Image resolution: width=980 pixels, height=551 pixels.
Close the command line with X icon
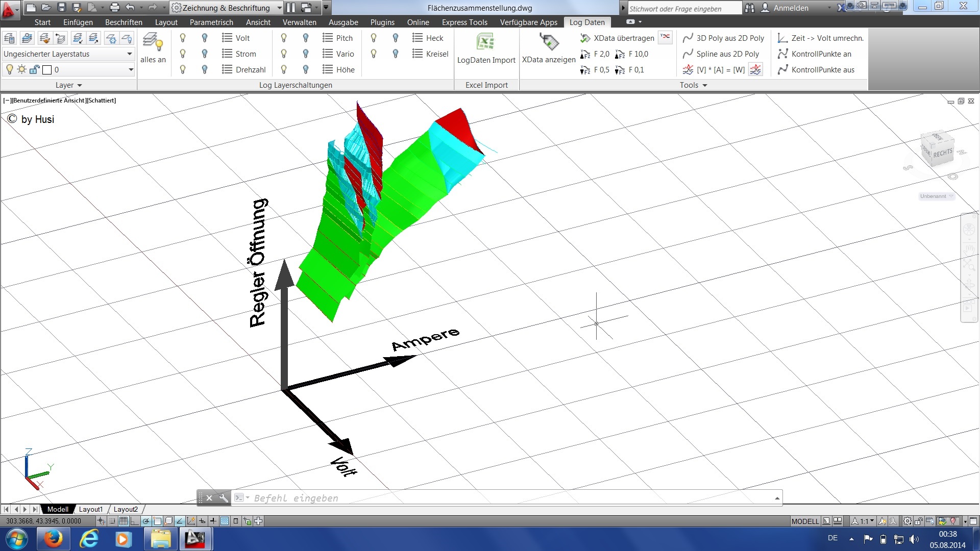pos(209,498)
